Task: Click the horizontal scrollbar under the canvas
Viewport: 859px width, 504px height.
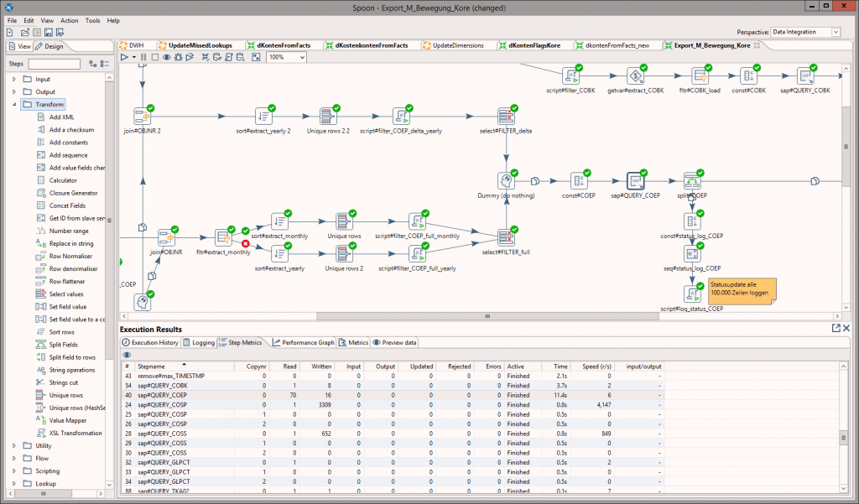Action: coord(487,316)
